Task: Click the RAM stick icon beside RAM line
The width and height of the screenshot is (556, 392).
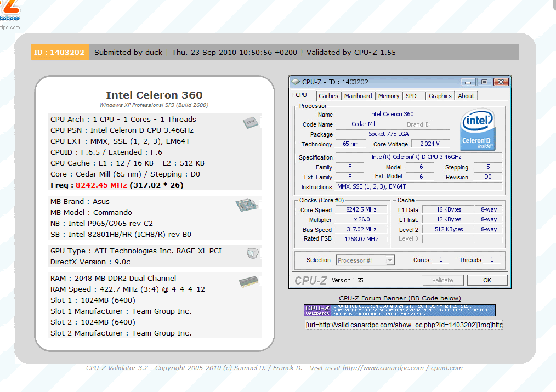Action: coord(248,282)
